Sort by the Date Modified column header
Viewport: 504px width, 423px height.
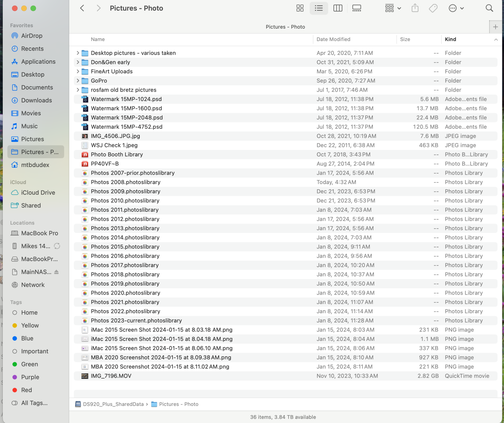(333, 39)
